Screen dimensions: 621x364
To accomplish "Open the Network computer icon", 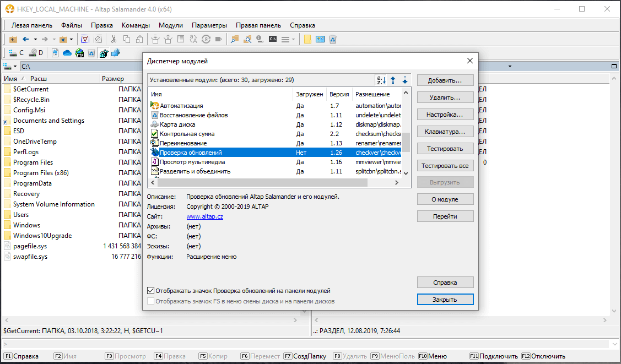I will 116,53.
